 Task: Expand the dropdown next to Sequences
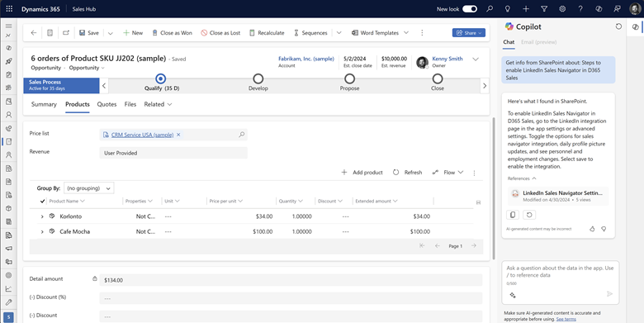[x=339, y=33]
